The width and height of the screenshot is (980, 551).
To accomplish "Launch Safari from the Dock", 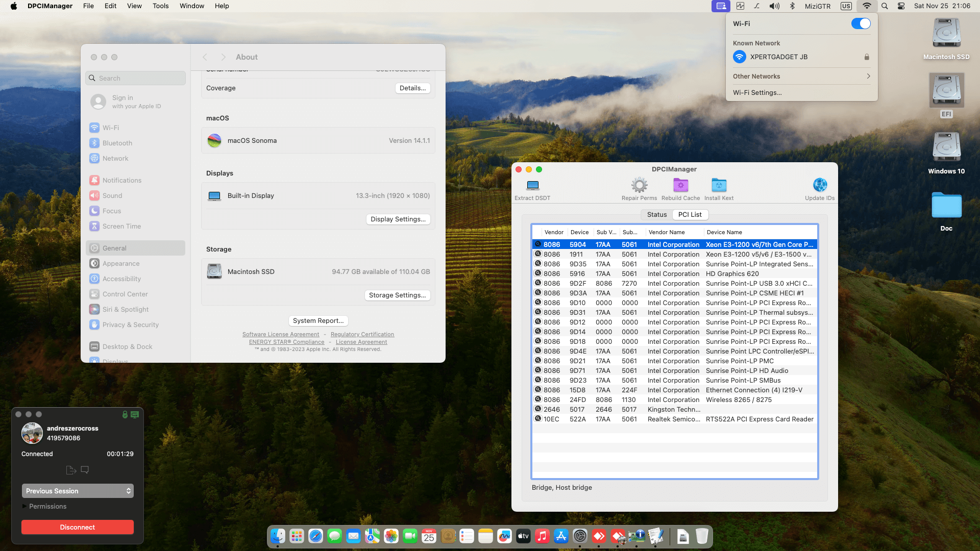I will pyautogui.click(x=315, y=536).
